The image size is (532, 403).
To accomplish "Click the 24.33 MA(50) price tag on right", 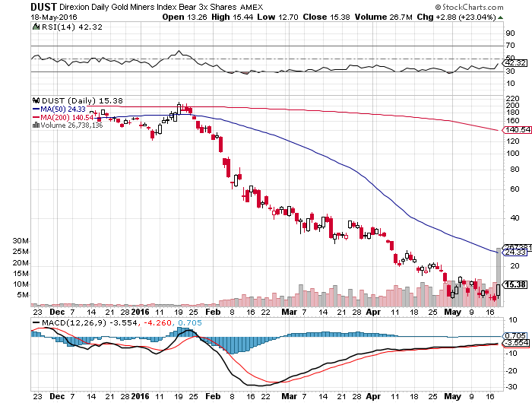I will click(x=515, y=252).
